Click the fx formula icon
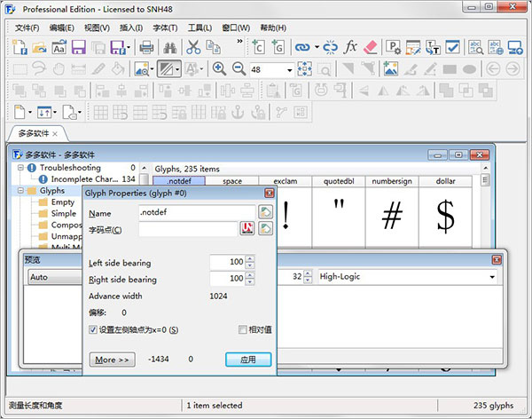The height and width of the screenshot is (419, 532). [x=350, y=47]
